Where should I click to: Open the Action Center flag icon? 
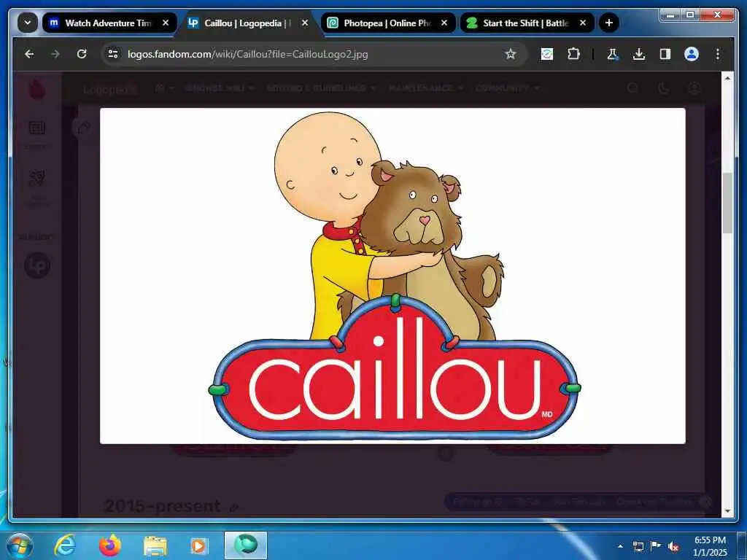point(655,546)
